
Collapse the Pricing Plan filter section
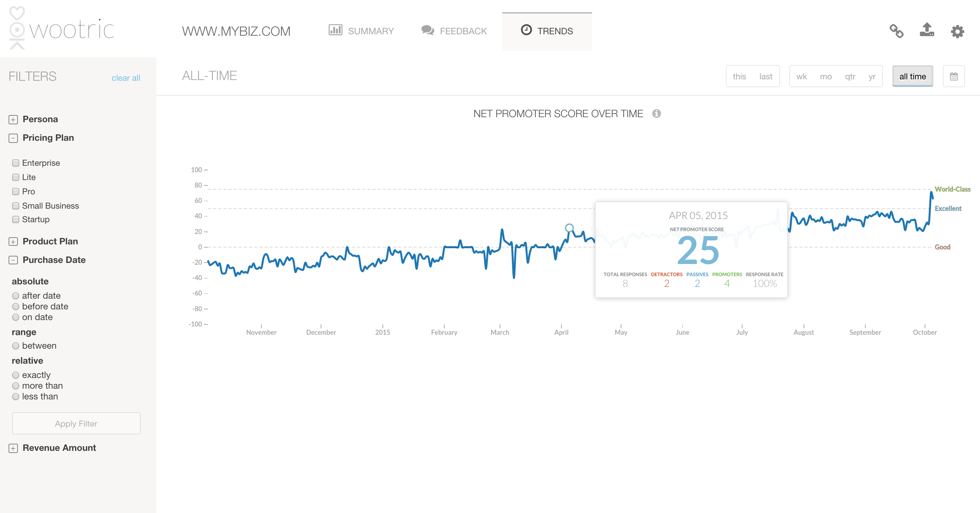(13, 138)
